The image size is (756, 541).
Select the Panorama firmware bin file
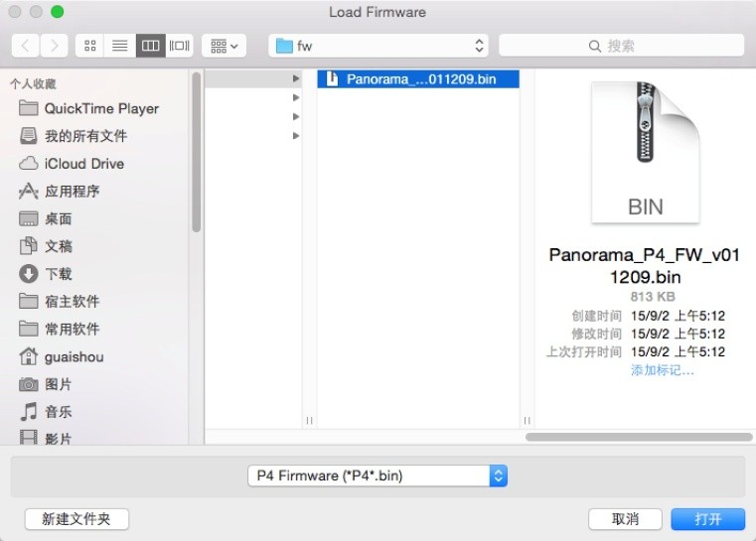418,79
